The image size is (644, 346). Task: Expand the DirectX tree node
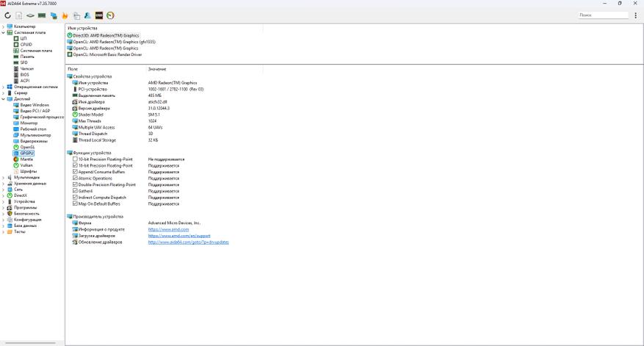click(3, 195)
